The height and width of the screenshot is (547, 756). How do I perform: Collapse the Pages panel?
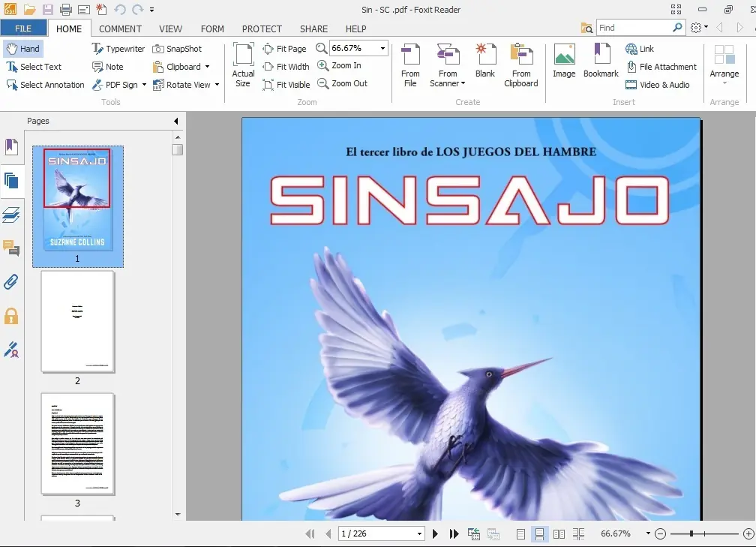click(176, 121)
